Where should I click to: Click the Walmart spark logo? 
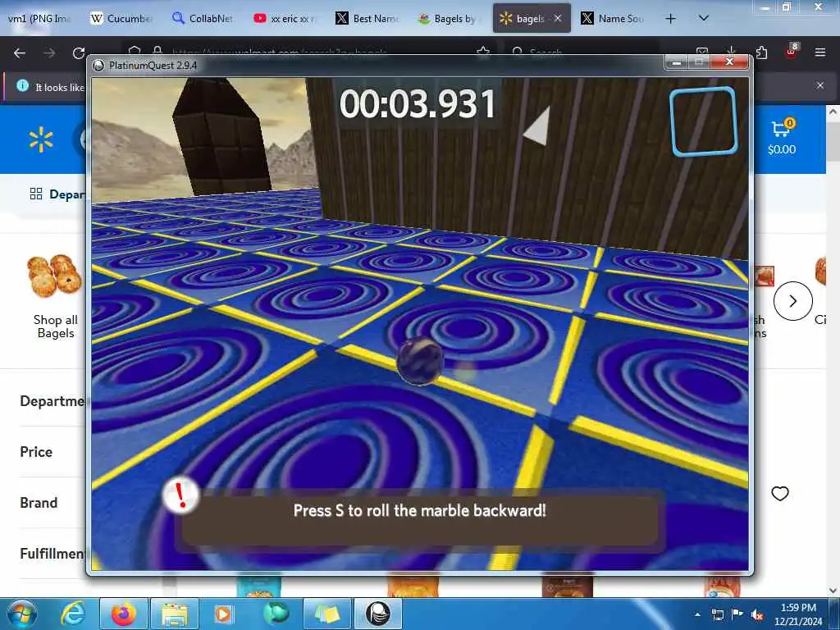pos(41,140)
